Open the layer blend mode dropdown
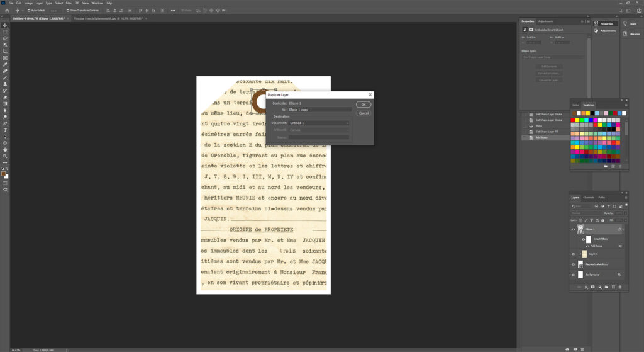Viewport: 644px width, 352px height. pyautogui.click(x=585, y=213)
